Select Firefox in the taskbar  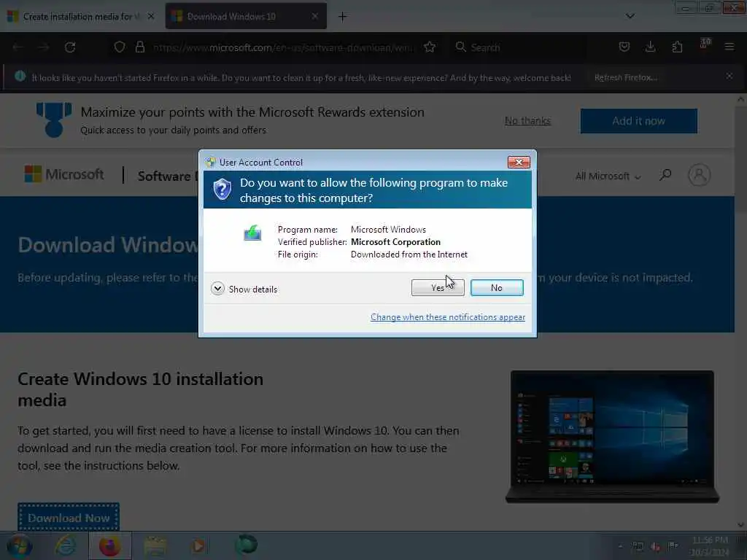(x=109, y=545)
